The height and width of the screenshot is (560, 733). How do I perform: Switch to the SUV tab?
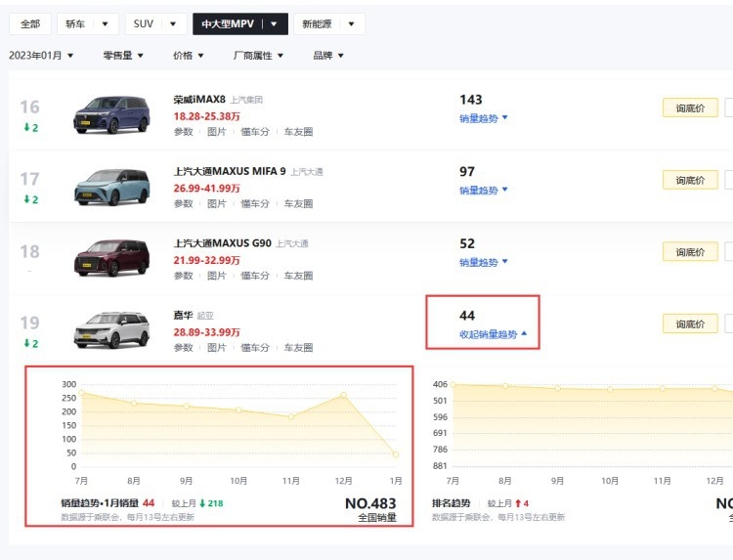click(143, 23)
